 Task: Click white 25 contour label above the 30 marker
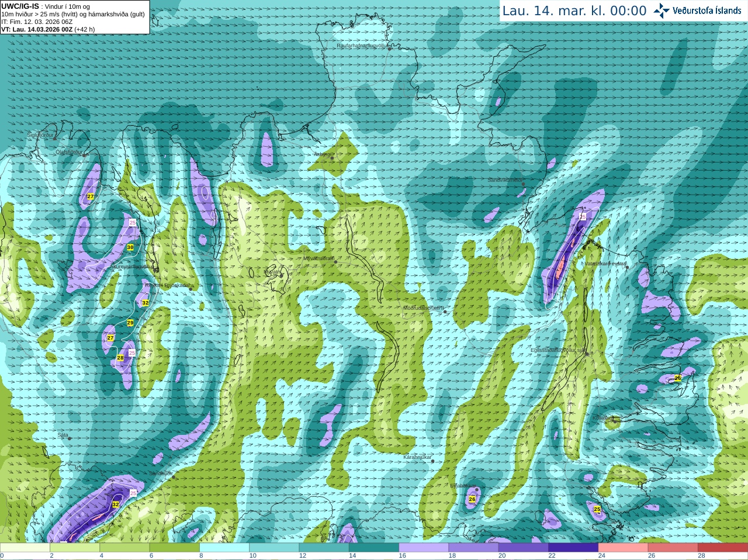(x=133, y=223)
